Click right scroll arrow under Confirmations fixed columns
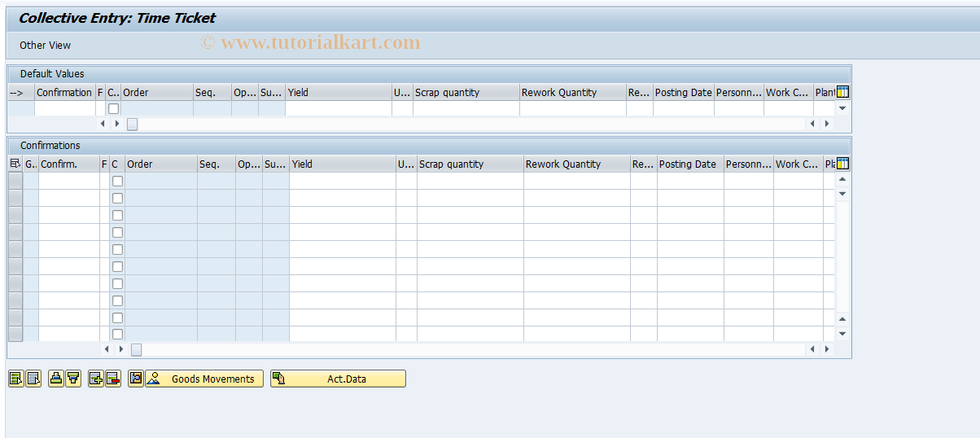This screenshot has height=438, width=980. tap(121, 349)
